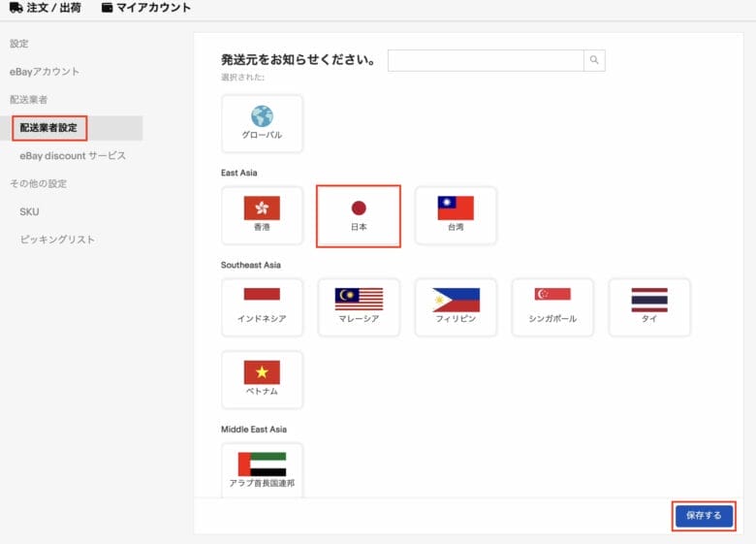
Task: Open eBayアカウント in sidebar
Action: (45, 72)
